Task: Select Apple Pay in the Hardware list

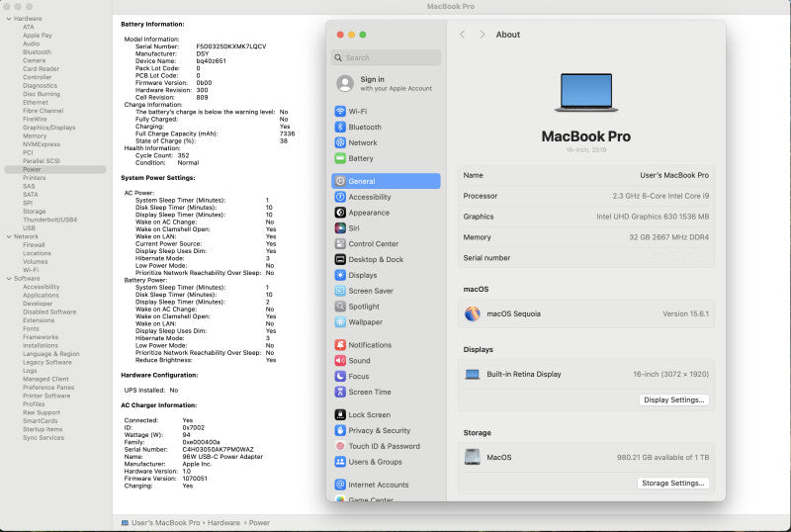Action: [38, 36]
